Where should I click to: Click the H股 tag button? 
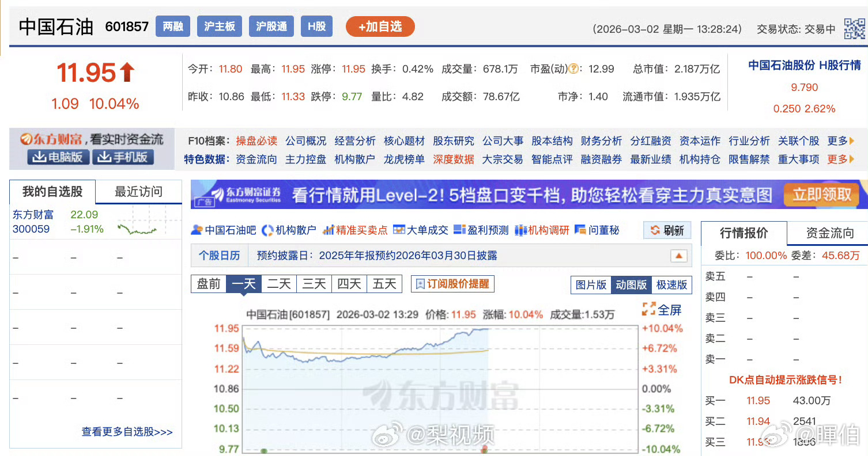316,26
